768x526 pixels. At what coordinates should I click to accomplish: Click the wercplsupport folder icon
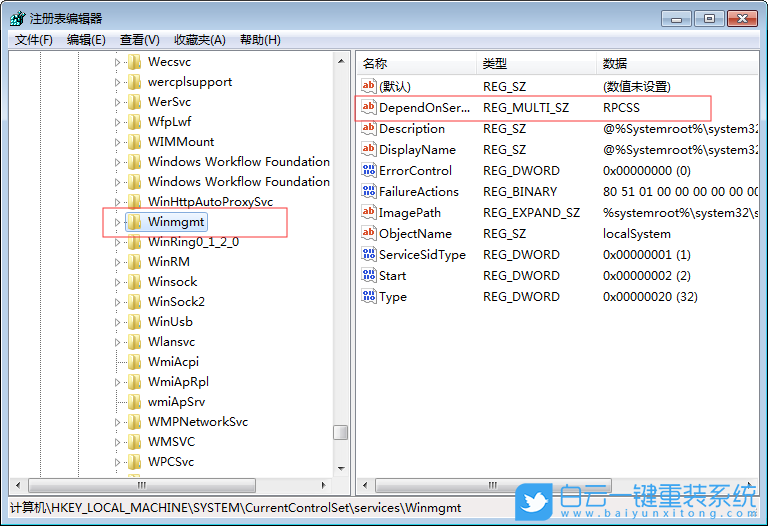[x=134, y=82]
